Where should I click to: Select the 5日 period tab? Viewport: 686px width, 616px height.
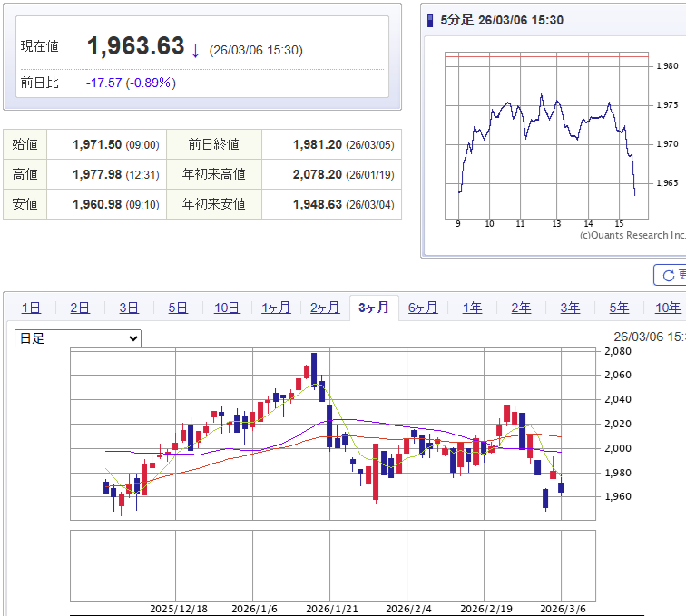[x=178, y=308]
